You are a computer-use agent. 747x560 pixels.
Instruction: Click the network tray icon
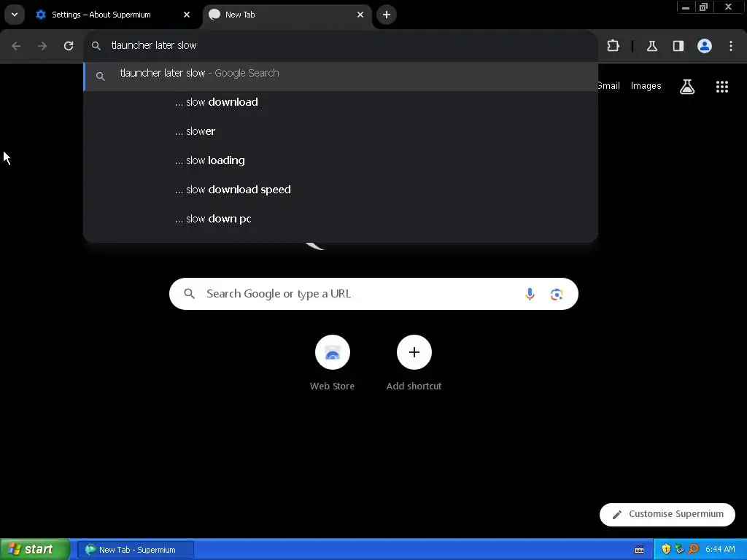[x=679, y=549]
